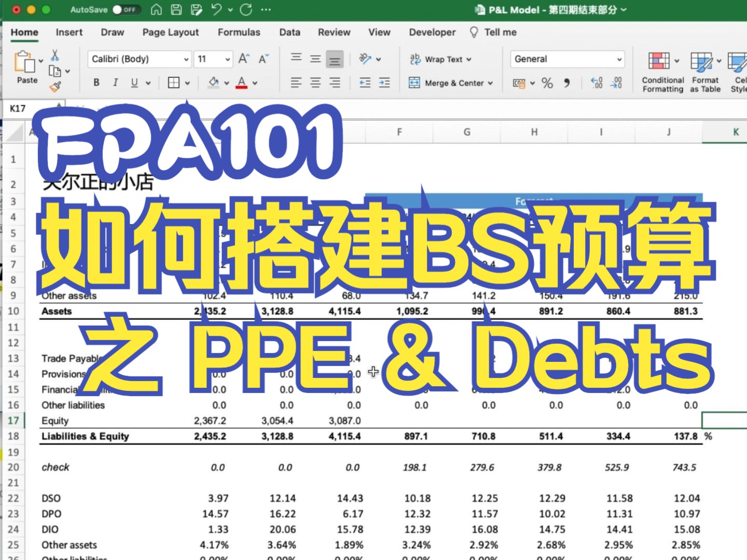Open Format as Table menu

click(x=706, y=72)
